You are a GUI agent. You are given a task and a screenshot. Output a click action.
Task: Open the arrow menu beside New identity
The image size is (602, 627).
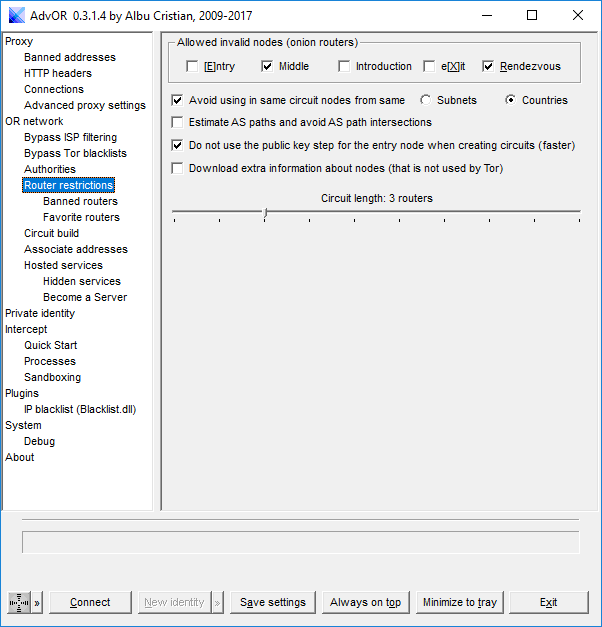coord(217,602)
